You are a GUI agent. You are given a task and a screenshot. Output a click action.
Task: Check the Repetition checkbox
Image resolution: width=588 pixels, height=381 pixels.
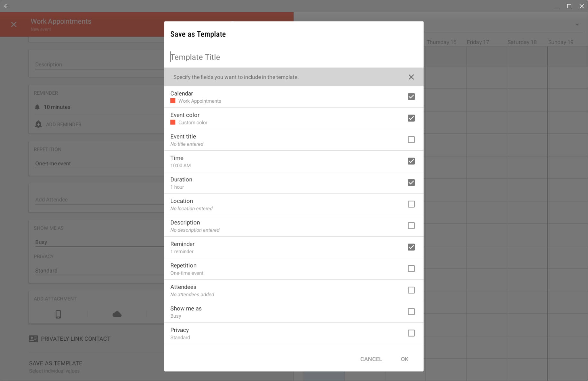pyautogui.click(x=411, y=268)
